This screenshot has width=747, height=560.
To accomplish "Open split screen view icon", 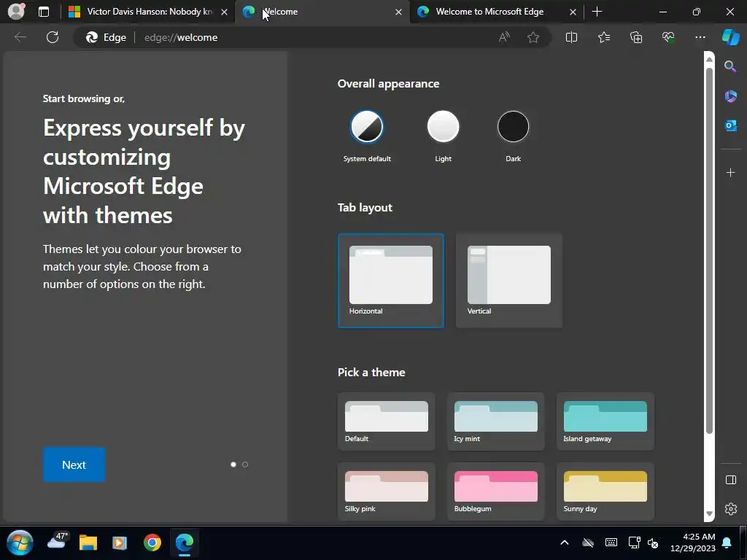I will pyautogui.click(x=571, y=37).
